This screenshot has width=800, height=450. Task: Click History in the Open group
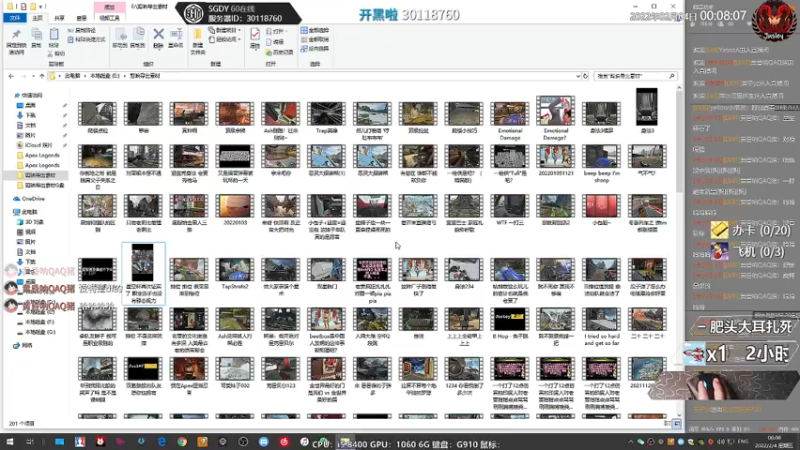pos(280,52)
